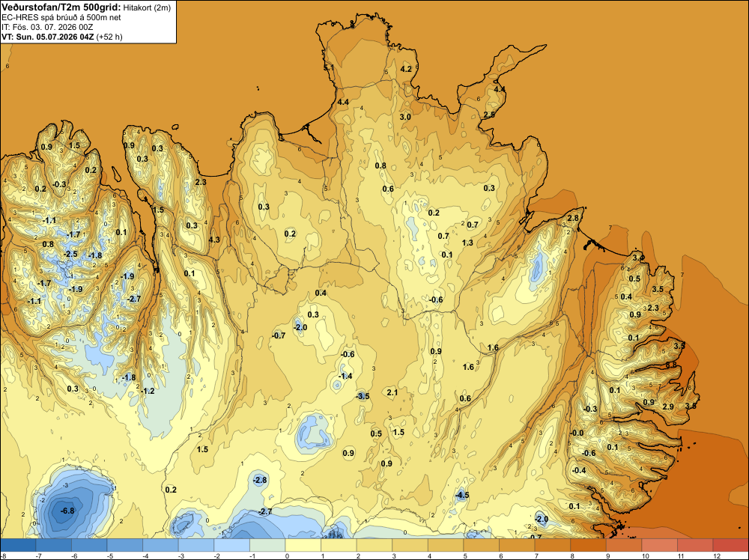The width and height of the screenshot is (749, 560).
Task: Select the 2.8 label near the northeast coast
Action: 573,218
